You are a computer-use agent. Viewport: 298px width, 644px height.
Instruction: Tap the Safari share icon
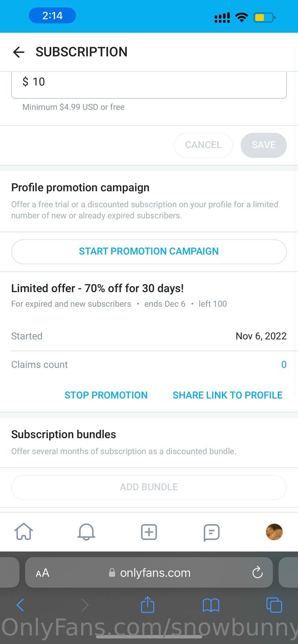[x=147, y=605]
